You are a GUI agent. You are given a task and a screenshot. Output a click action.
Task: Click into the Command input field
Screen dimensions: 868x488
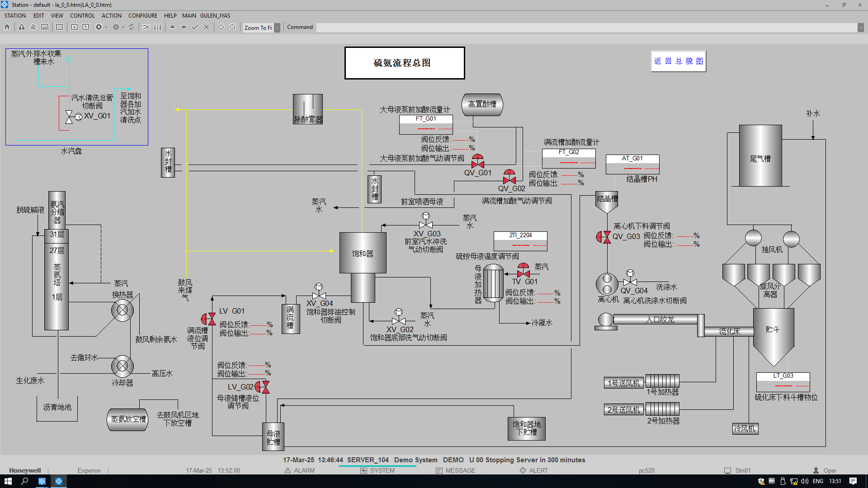pos(586,28)
